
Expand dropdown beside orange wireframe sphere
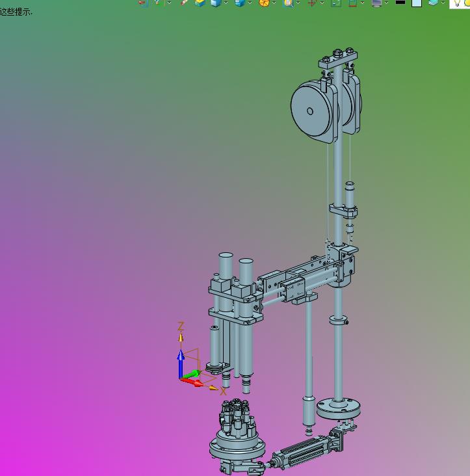[274, 3]
